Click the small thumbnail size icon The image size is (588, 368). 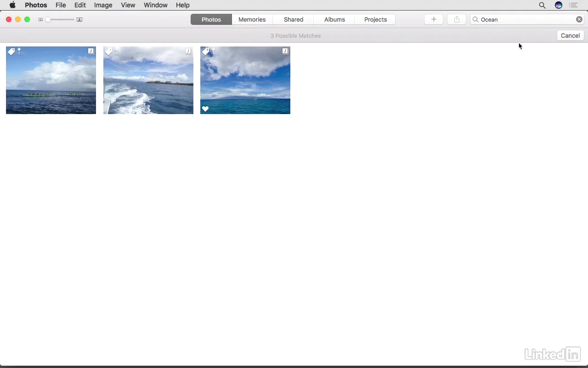click(40, 20)
